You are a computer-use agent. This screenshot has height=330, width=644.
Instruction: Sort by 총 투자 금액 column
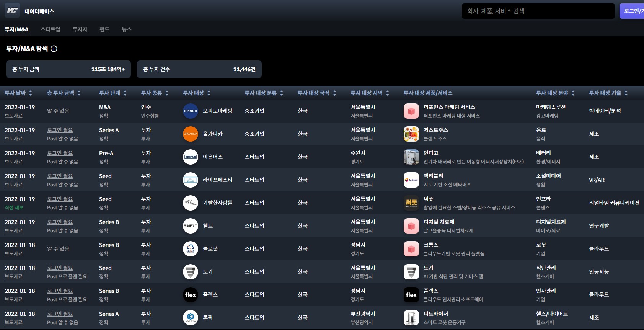64,93
